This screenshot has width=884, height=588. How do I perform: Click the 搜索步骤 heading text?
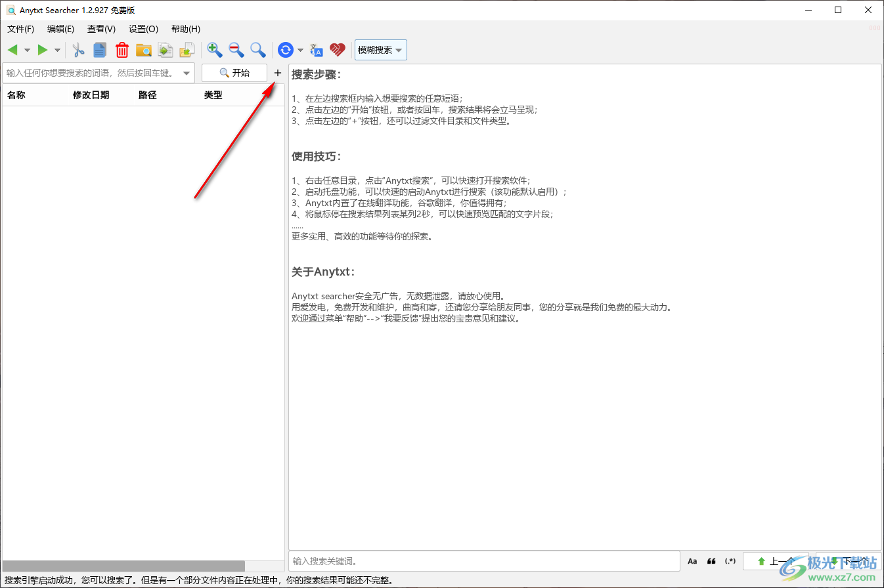tap(317, 74)
